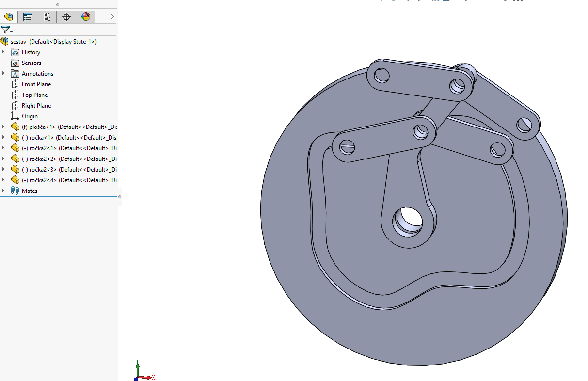The width and height of the screenshot is (588, 381).
Task: Open the DimXpertManager crosshair tab
Action: click(66, 17)
